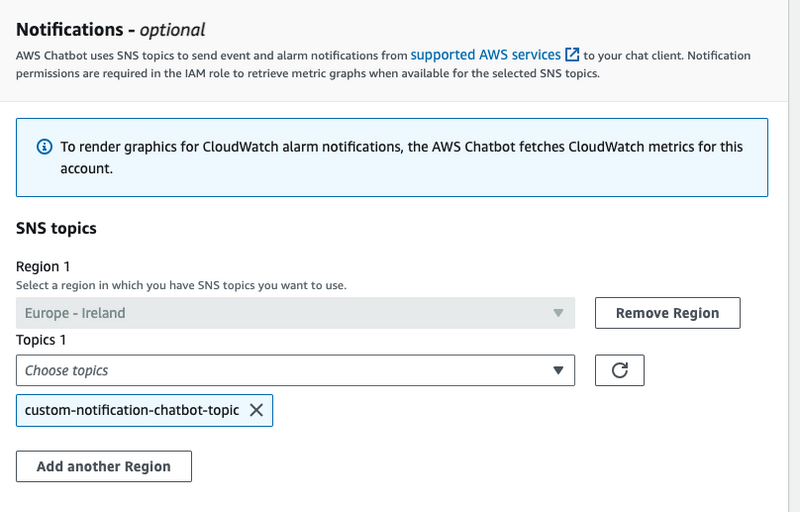
Task: Open the Europe - Ireland region dropdown
Action: point(295,313)
